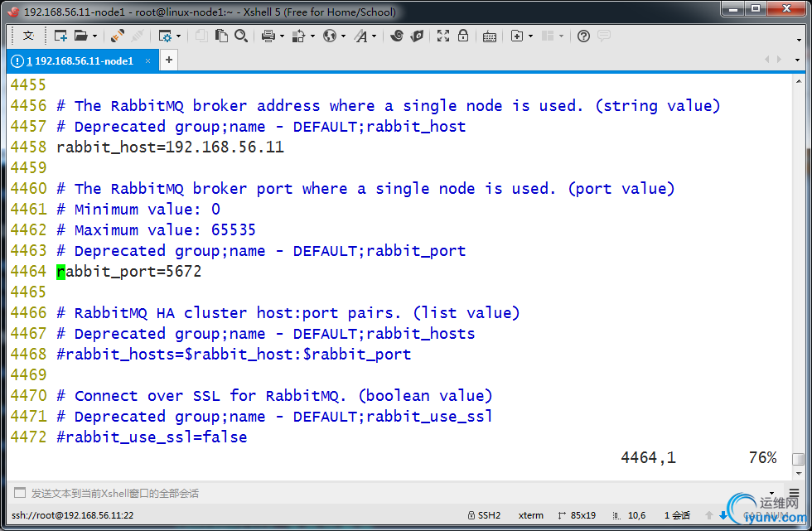The image size is (812, 531).
Task: Click the lock screen icon
Action: coord(463,36)
